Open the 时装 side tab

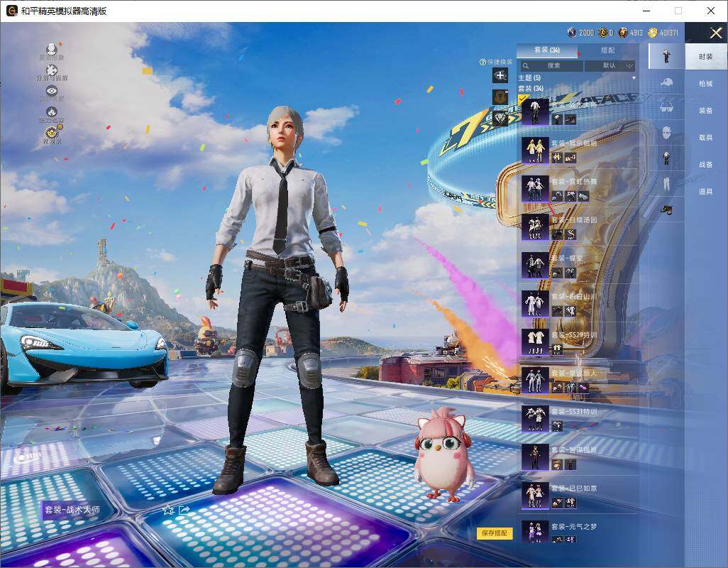[706, 56]
